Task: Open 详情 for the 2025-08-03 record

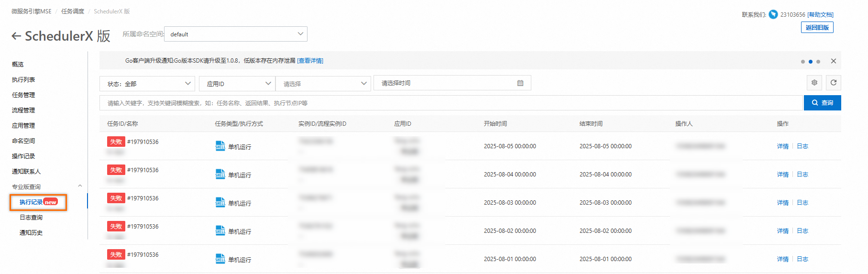Action: (783, 203)
